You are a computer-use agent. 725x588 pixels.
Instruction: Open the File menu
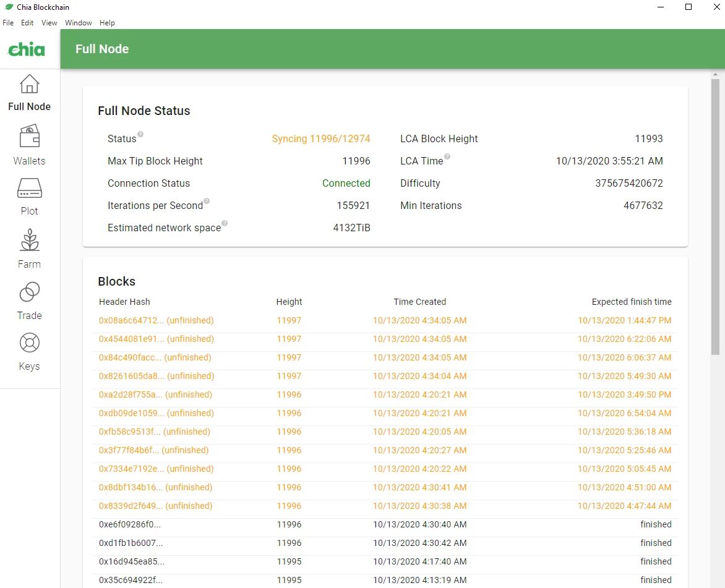8,23
